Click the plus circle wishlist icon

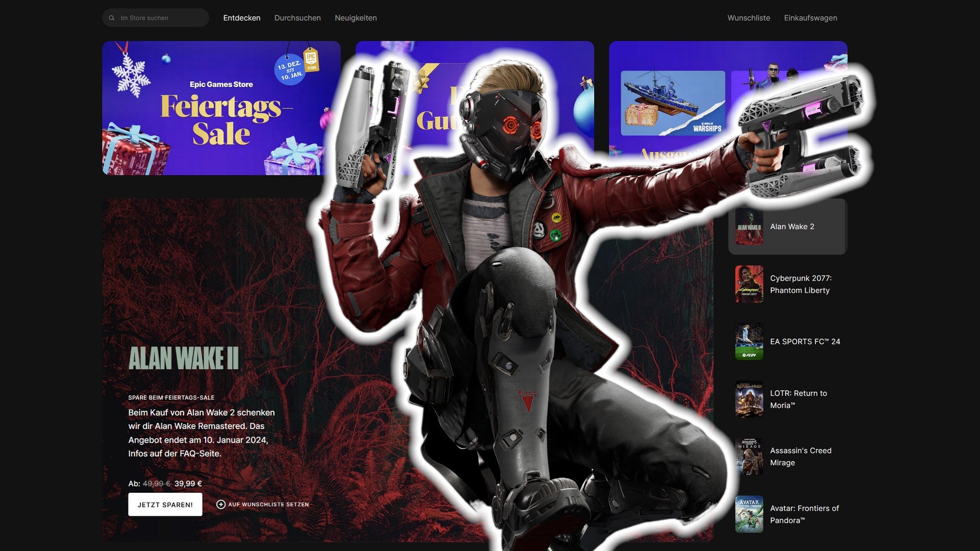pos(220,505)
